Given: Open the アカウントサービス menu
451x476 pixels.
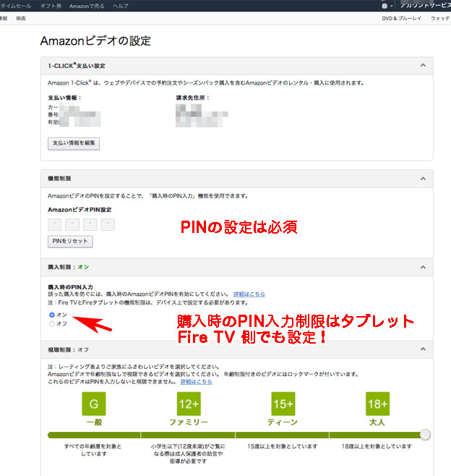Looking at the screenshot, I should click(x=425, y=6).
